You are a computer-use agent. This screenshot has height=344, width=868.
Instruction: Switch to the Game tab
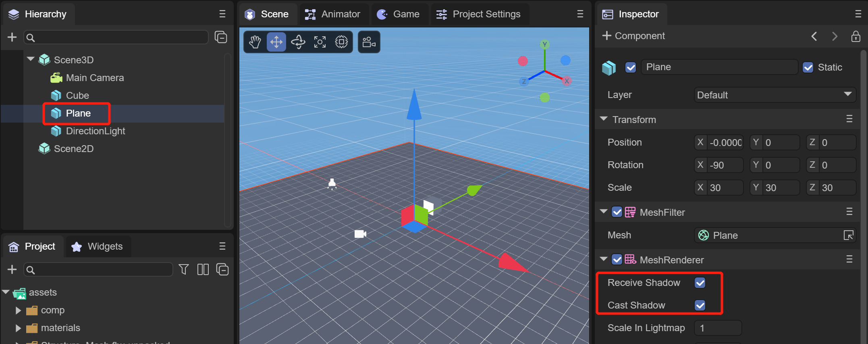[399, 14]
